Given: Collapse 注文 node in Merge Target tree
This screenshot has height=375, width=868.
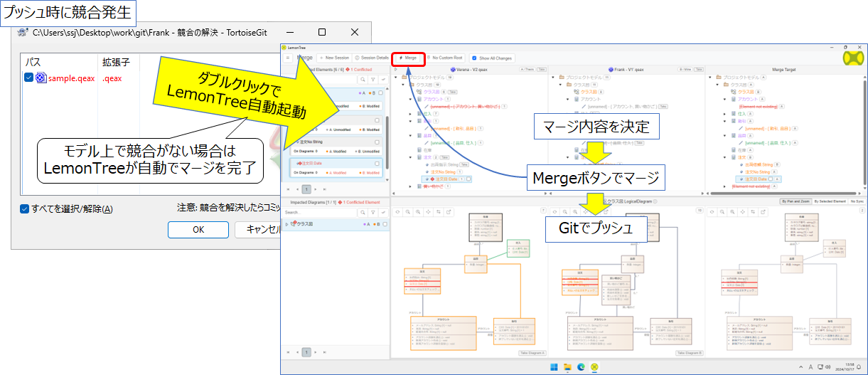Looking at the screenshot, I should pyautogui.click(x=725, y=157).
